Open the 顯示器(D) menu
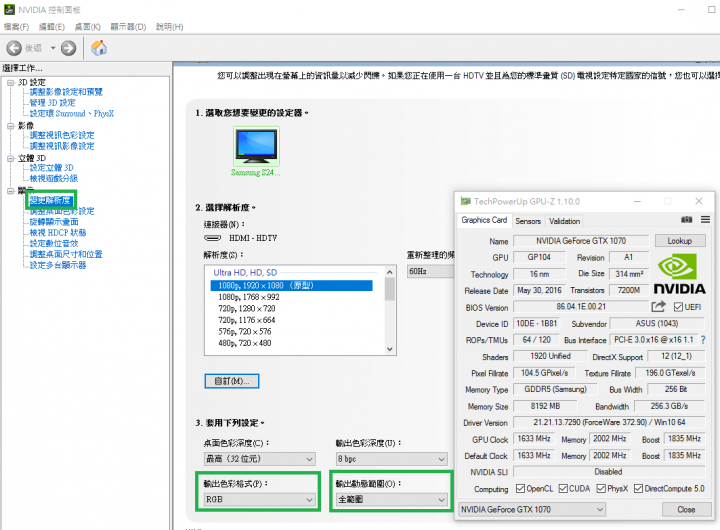This screenshot has height=530, width=720. (128, 27)
